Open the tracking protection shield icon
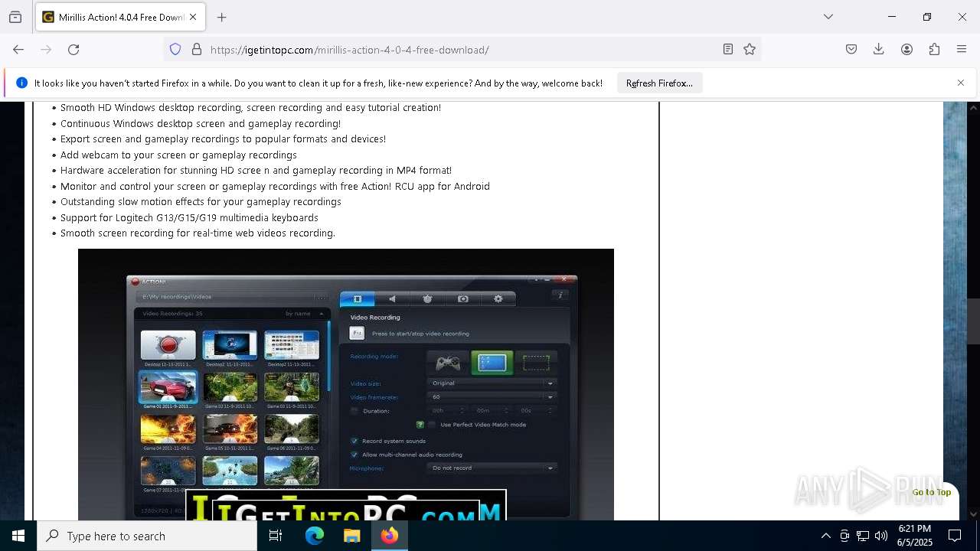This screenshot has width=980, height=551. 175,49
